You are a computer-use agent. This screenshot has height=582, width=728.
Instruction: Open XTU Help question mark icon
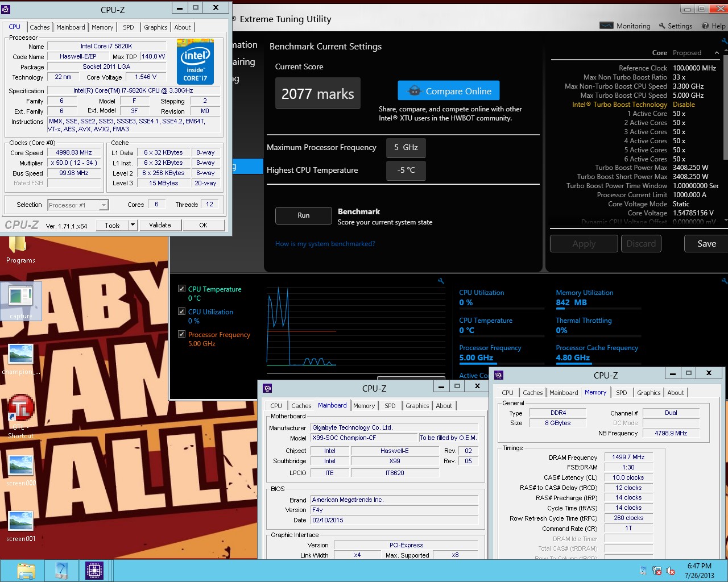705,26
